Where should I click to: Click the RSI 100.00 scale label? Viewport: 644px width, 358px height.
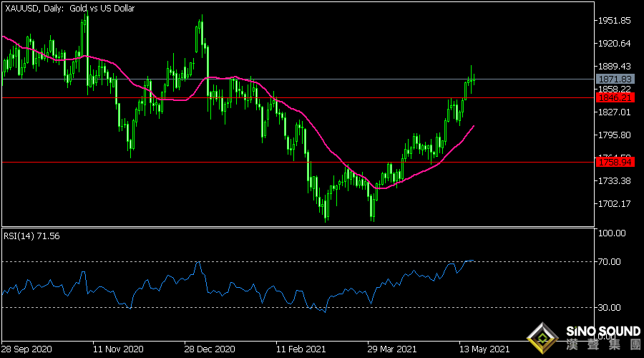pos(613,233)
